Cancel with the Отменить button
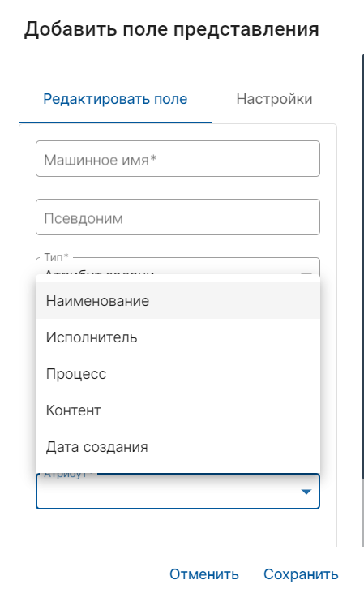The image size is (364, 606). pyautogui.click(x=204, y=574)
